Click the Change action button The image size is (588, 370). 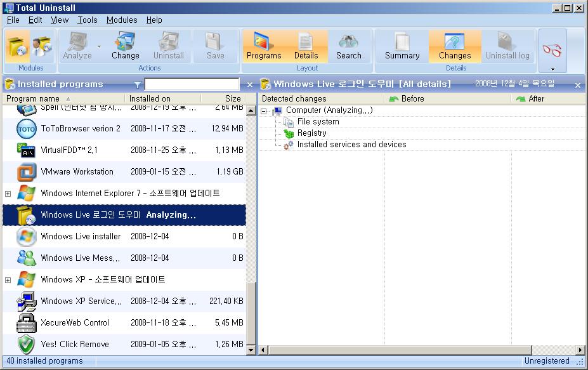click(x=125, y=46)
